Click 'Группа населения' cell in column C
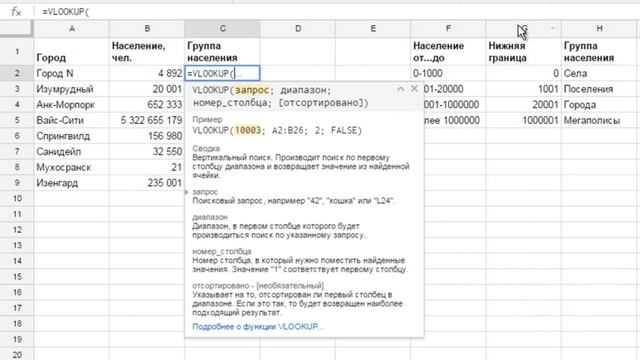This screenshot has height=360, width=640. click(222, 51)
